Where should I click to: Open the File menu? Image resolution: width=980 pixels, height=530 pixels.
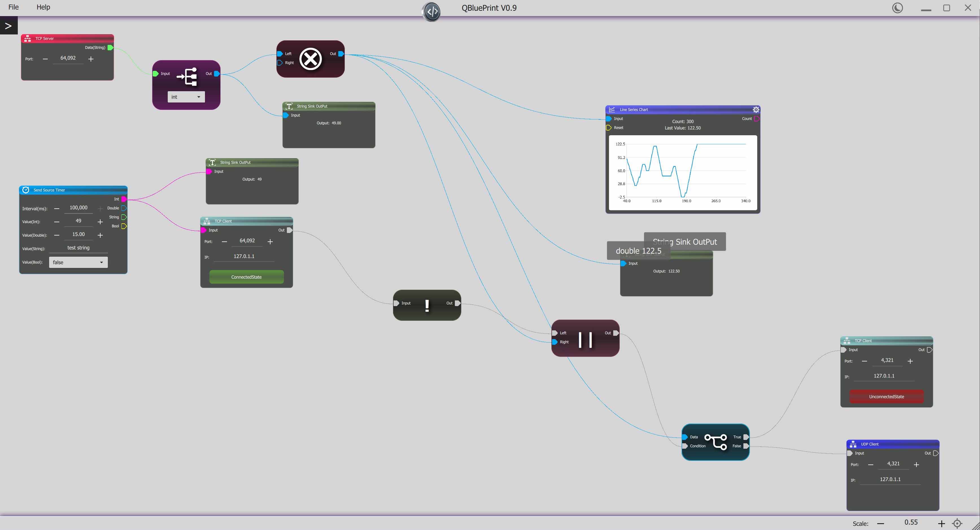point(13,7)
